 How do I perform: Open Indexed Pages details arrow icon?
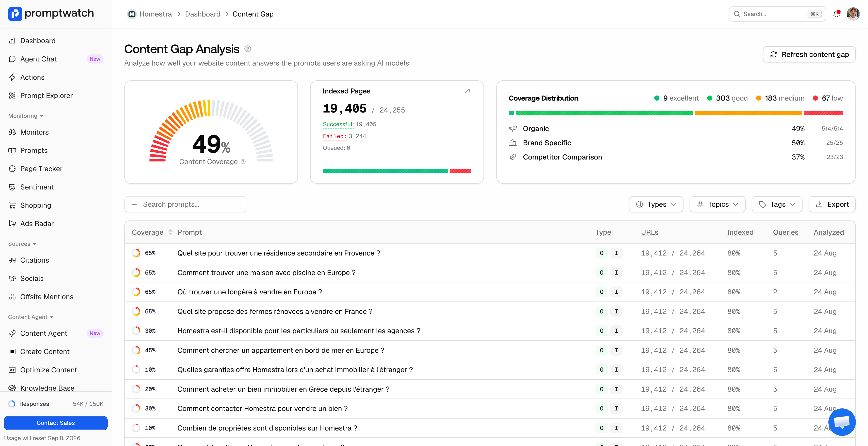coord(467,91)
